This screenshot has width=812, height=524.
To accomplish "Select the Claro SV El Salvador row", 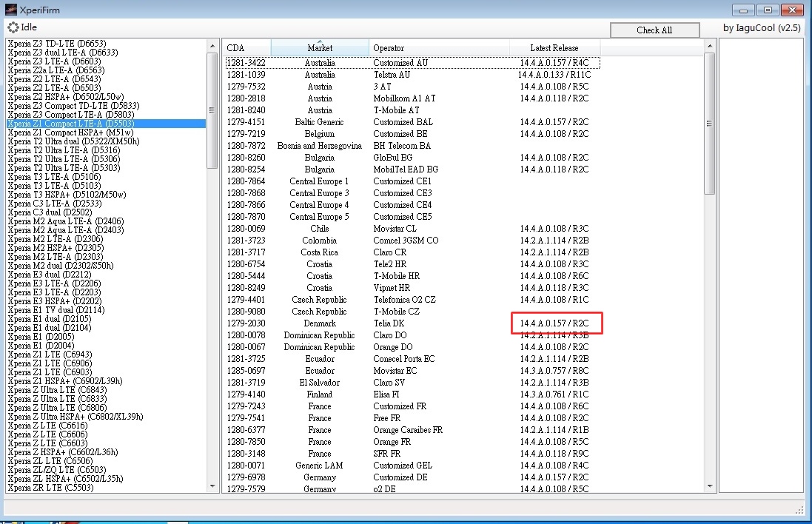I will click(412, 383).
